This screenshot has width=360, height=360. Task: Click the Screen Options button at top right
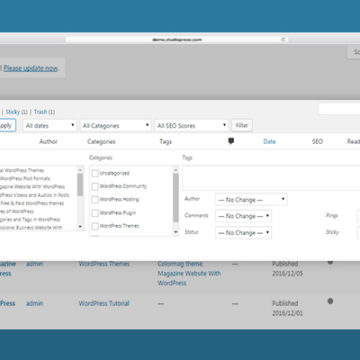click(354, 52)
